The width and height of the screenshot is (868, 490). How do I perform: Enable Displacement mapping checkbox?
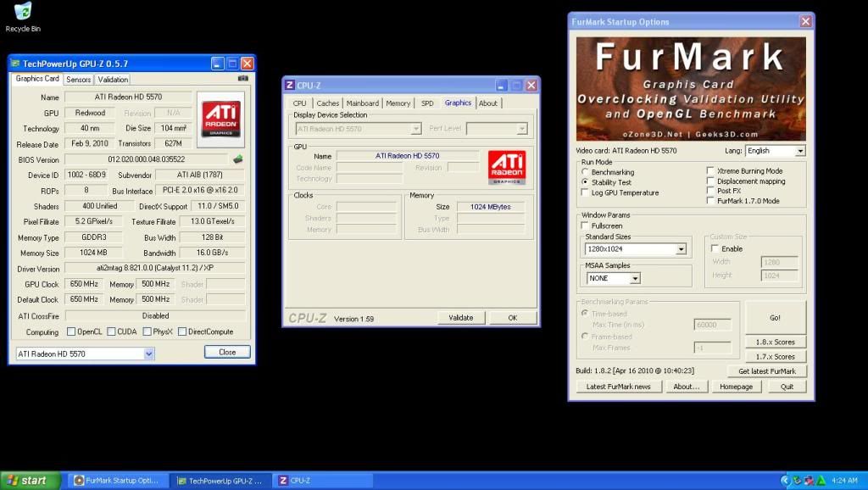tap(710, 181)
